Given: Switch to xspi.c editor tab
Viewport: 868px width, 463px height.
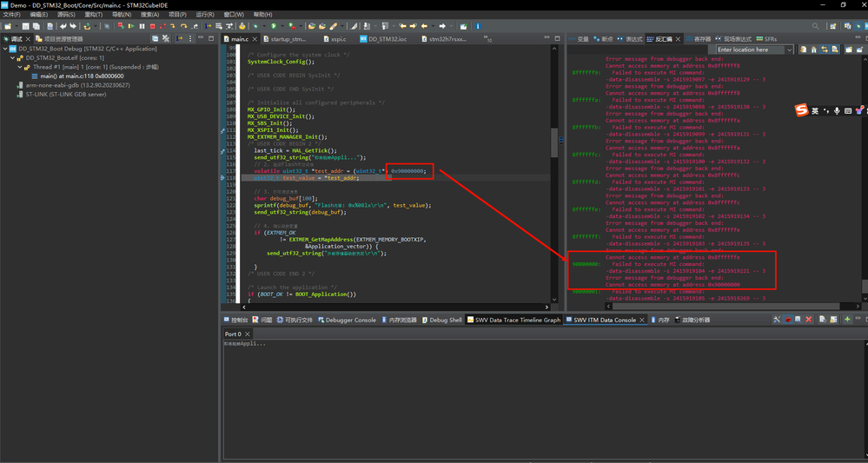Looking at the screenshot, I should [x=334, y=39].
